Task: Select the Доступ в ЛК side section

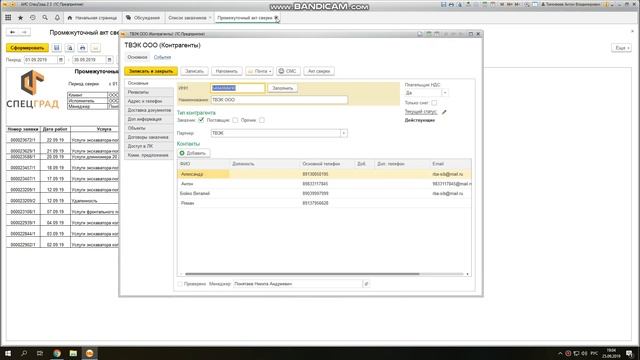Action: (x=149, y=146)
